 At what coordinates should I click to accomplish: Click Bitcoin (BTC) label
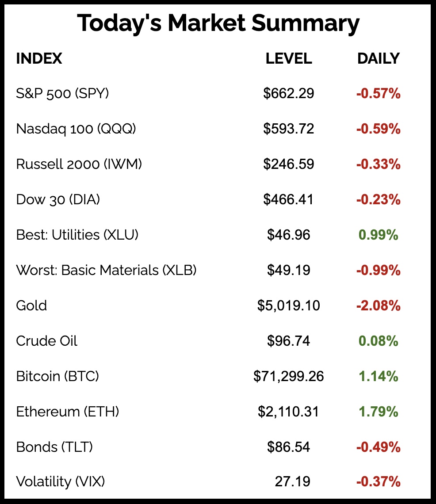pos(57,376)
